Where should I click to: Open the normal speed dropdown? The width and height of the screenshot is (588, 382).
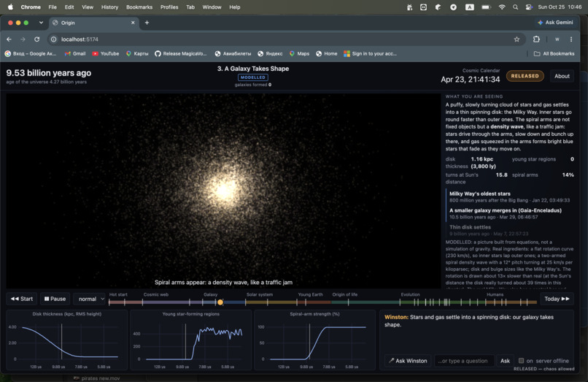click(x=90, y=299)
